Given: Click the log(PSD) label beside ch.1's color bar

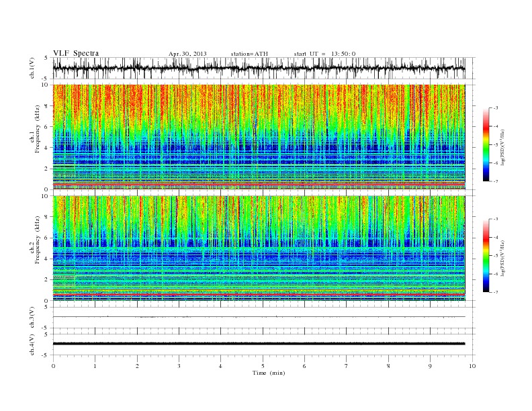Looking at the screenshot, I should [502, 147].
